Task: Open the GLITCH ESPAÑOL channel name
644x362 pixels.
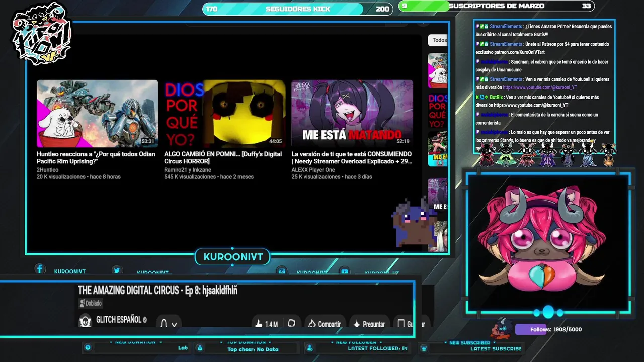Action: pos(119,320)
